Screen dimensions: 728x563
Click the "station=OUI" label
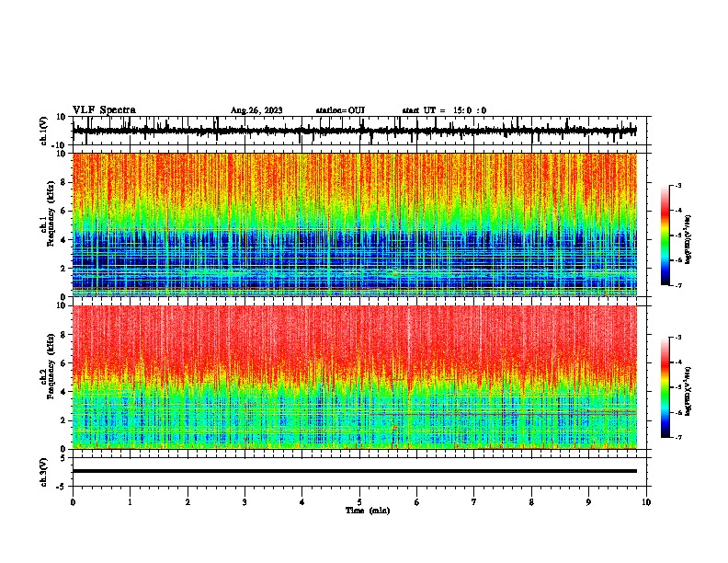(x=340, y=110)
